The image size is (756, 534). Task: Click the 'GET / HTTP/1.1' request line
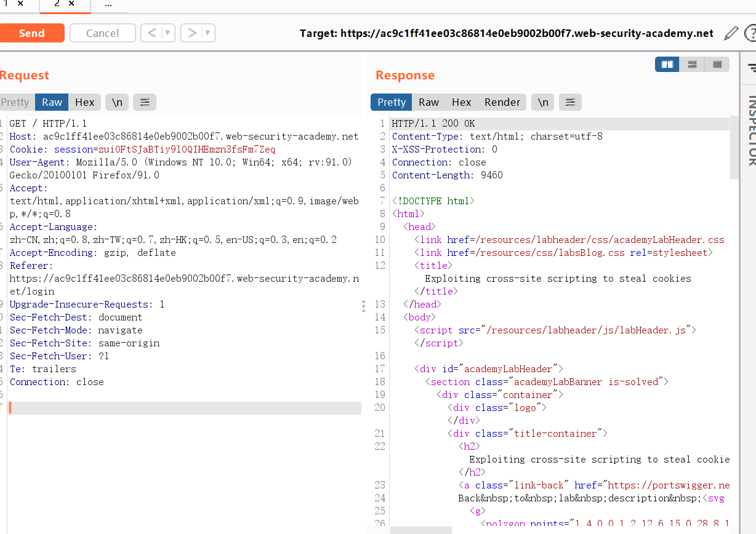48,123
